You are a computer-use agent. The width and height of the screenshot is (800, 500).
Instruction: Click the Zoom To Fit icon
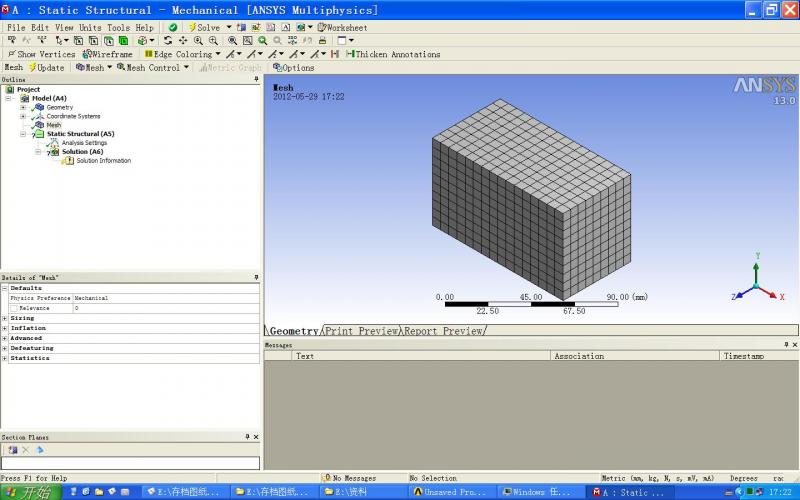(232, 40)
